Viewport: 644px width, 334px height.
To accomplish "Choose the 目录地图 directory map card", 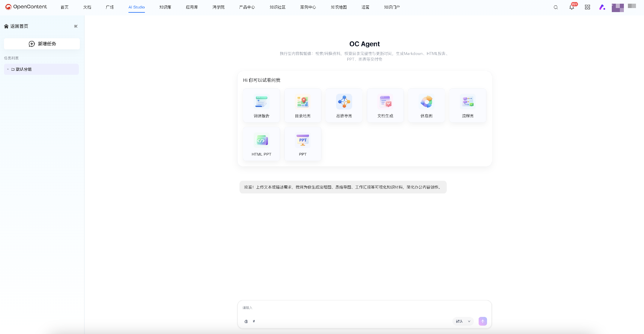I will coord(303,105).
